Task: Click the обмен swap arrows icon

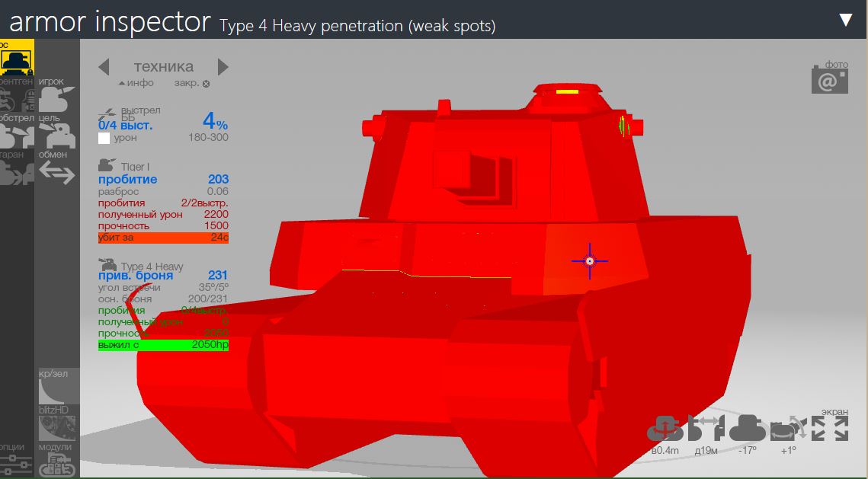Action: pyautogui.click(x=56, y=172)
